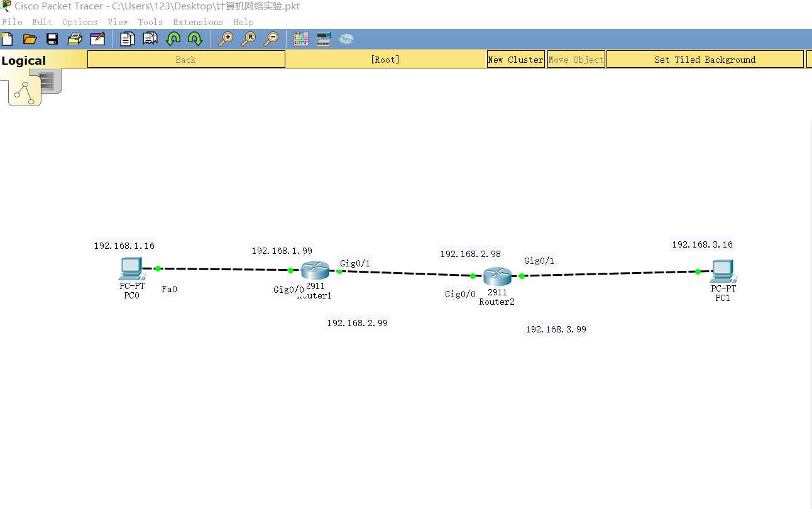The image size is (812, 509).
Task: Copy selected objects via toolbar icon
Action: pos(128,39)
